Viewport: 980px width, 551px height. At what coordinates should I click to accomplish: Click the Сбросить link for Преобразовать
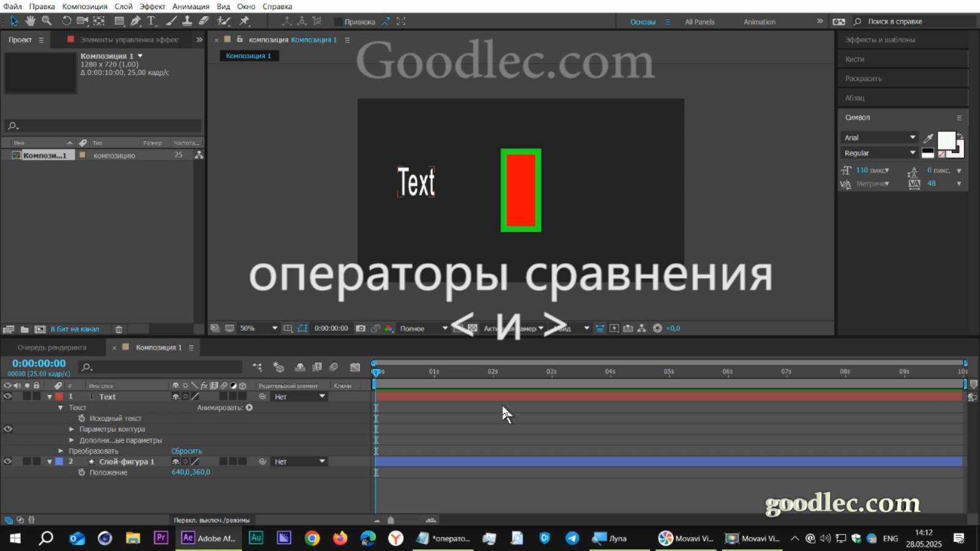click(x=186, y=451)
